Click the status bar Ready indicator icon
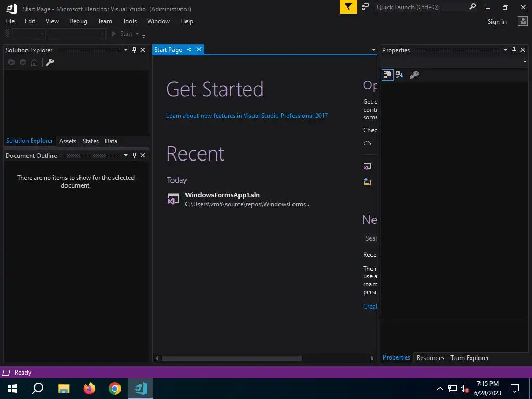The image size is (532, 399). (6, 373)
